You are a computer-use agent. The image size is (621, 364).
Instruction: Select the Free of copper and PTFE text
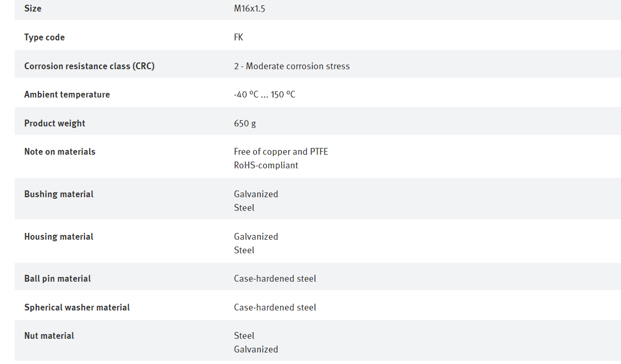tap(281, 152)
